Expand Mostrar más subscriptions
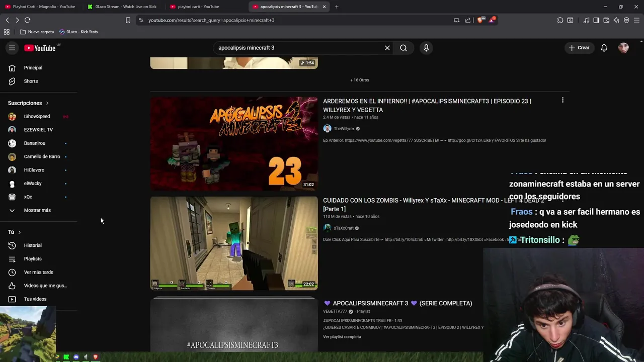The width and height of the screenshot is (644, 362). point(38,210)
